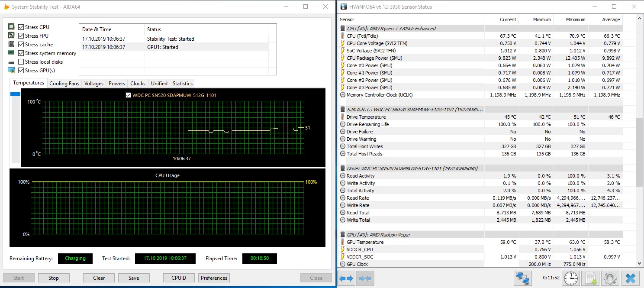Select the Core #3 Power (SMU) row
Viewport: 644px width, 288px height.
click(x=480, y=87)
